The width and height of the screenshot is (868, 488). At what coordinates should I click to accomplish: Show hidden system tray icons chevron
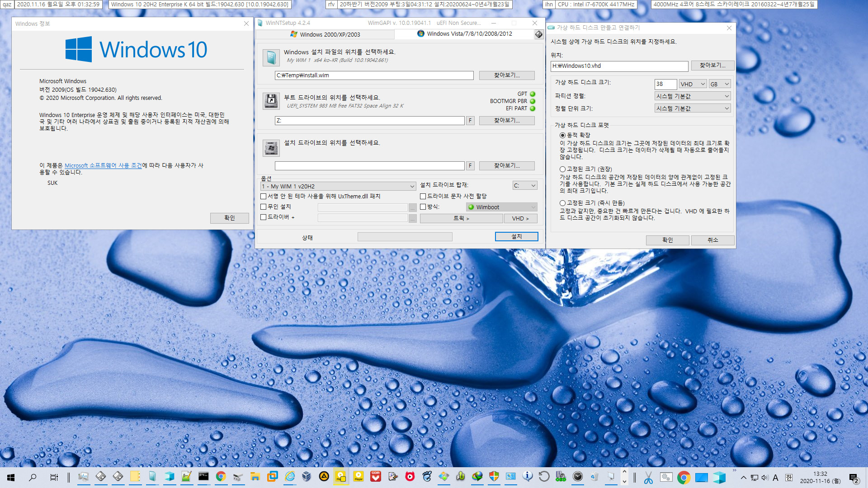click(744, 478)
